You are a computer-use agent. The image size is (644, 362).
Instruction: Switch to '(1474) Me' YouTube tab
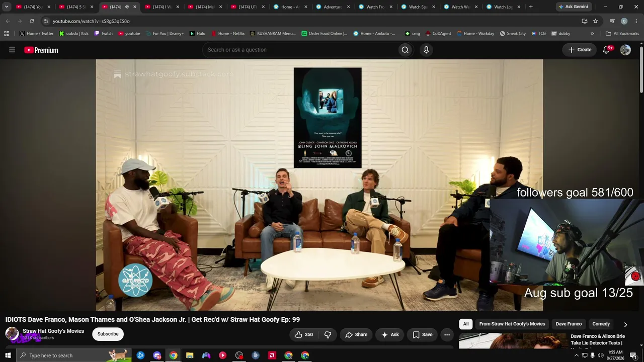click(x=205, y=7)
